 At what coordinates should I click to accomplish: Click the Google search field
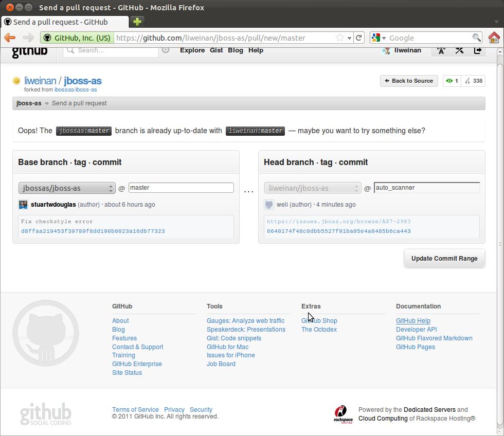pos(430,38)
